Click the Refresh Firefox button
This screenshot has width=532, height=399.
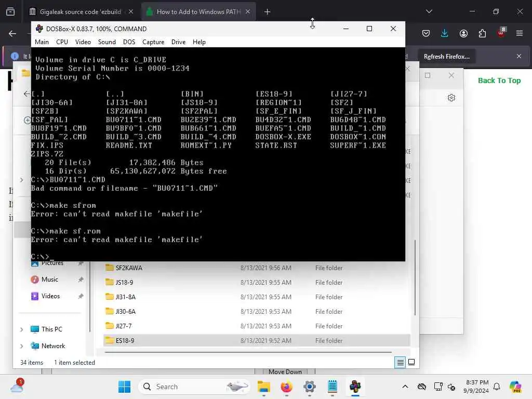[x=446, y=57]
